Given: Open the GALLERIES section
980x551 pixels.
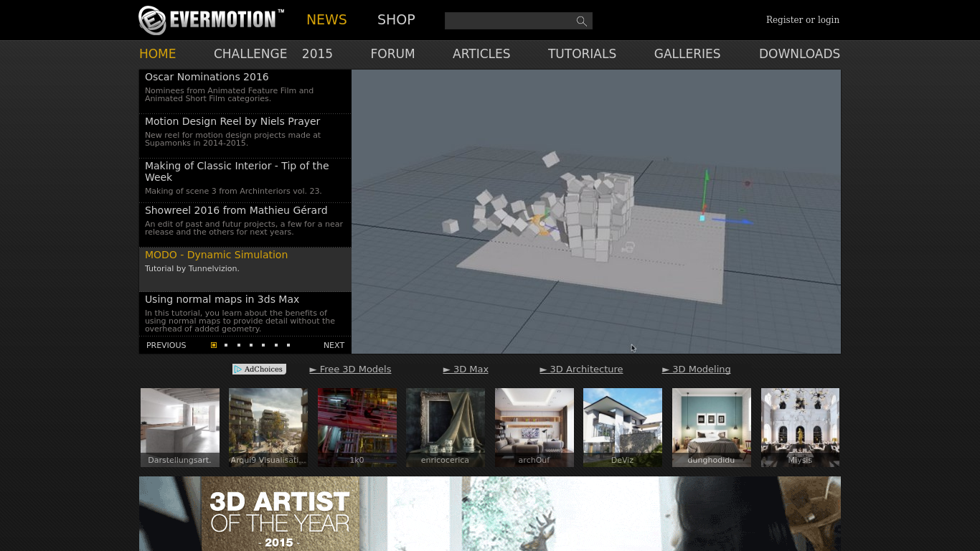Looking at the screenshot, I should click(x=687, y=54).
